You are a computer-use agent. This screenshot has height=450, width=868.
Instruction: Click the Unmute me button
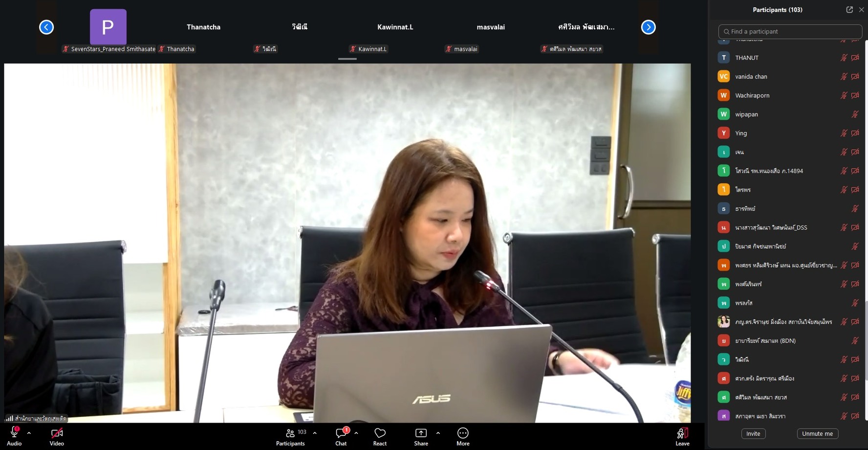817,434
